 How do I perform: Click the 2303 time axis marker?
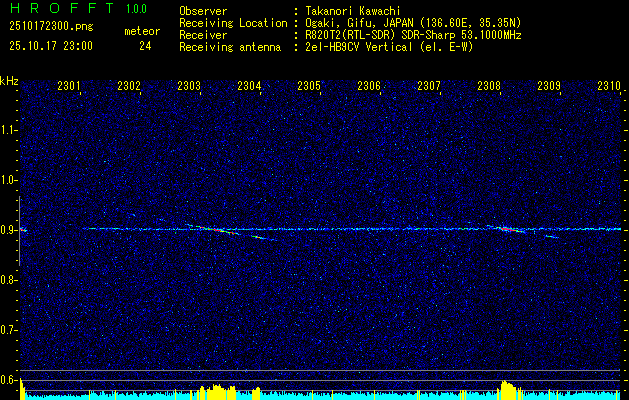tap(189, 86)
